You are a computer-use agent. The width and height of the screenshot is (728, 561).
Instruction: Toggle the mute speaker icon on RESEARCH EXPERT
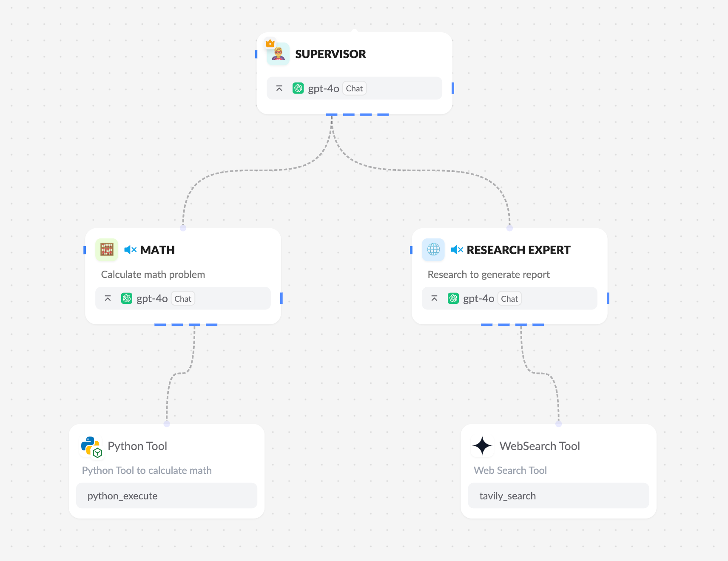457,249
